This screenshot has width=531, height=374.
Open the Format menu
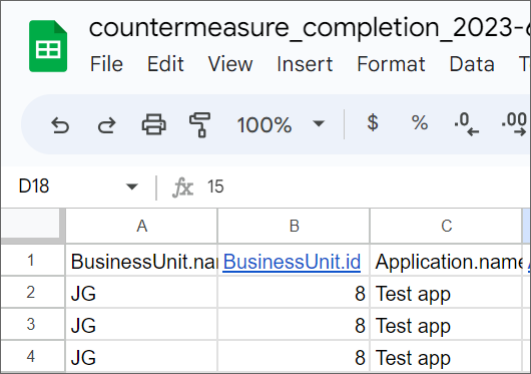[391, 64]
